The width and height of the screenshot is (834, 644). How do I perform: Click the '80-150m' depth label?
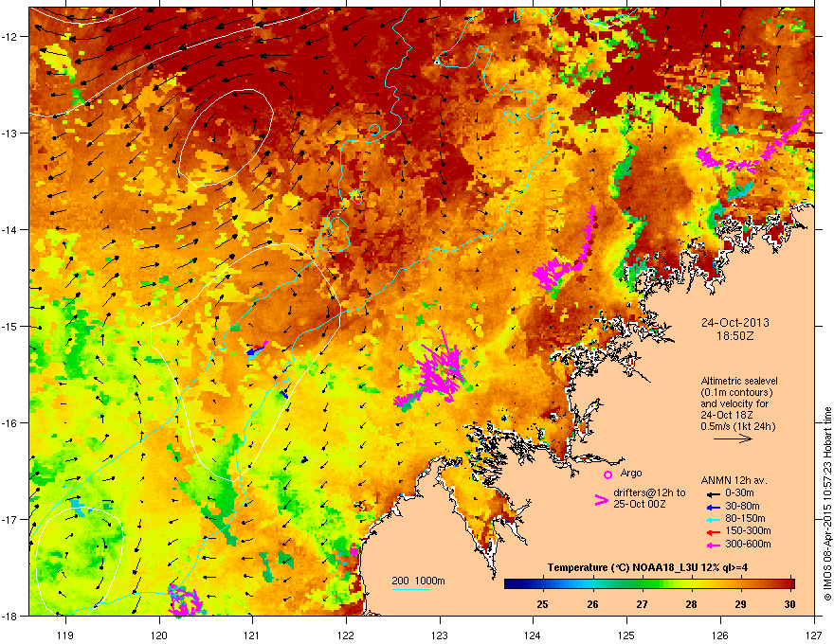pyautogui.click(x=745, y=519)
